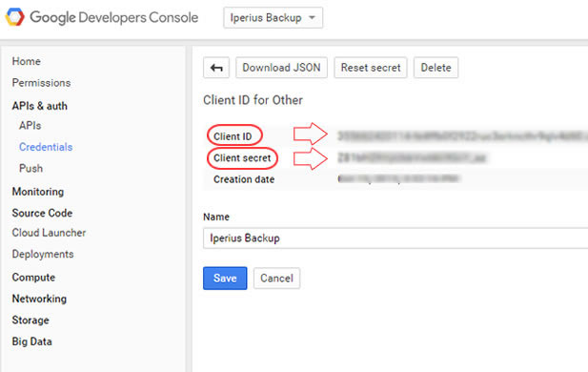Expand the Big Data section
This screenshot has height=372, width=588.
(x=31, y=341)
